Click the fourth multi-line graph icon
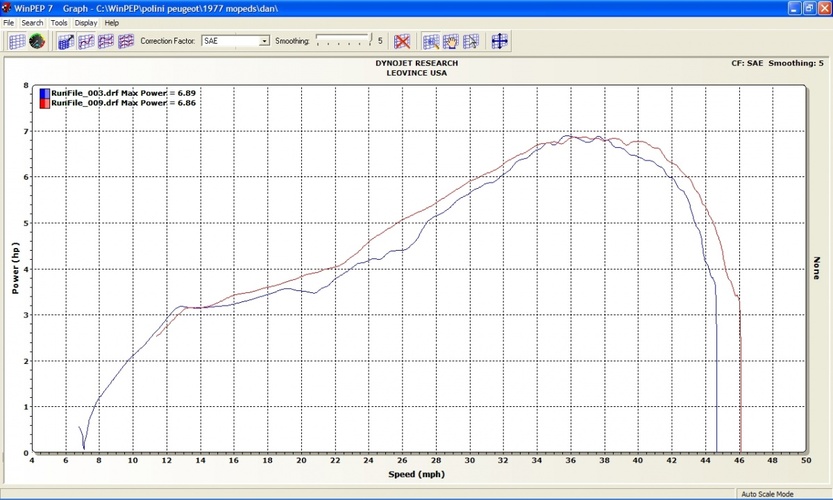The image size is (833, 500). pyautogui.click(x=126, y=41)
